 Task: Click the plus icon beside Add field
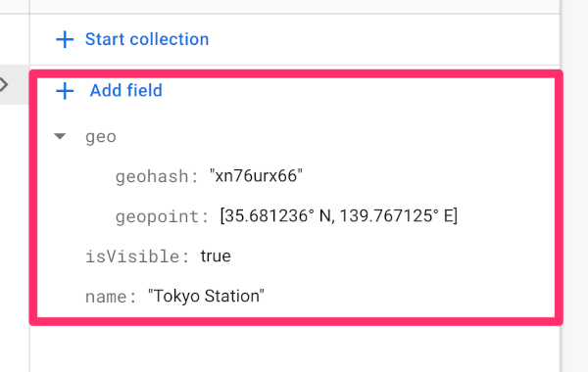pos(65,91)
